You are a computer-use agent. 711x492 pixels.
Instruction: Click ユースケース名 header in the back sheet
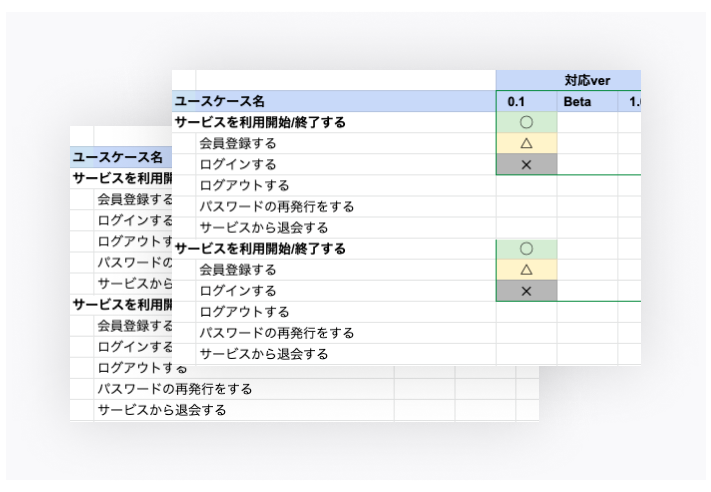pyautogui.click(x=121, y=157)
